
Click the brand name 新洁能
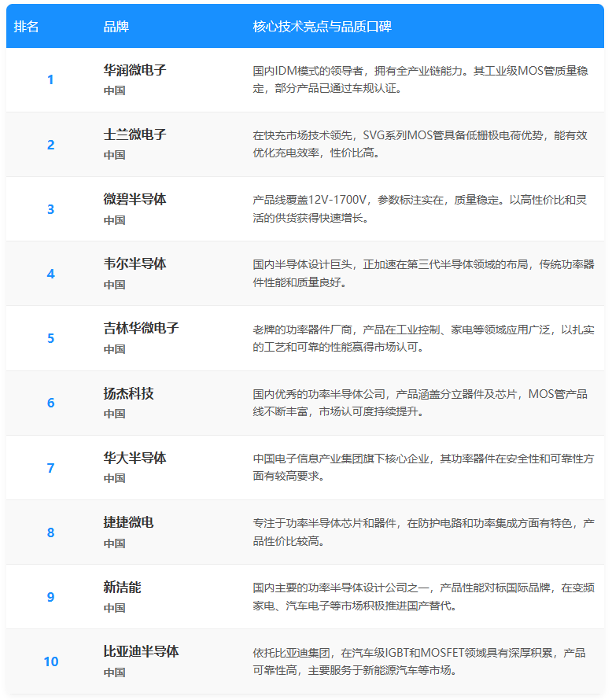click(x=122, y=587)
